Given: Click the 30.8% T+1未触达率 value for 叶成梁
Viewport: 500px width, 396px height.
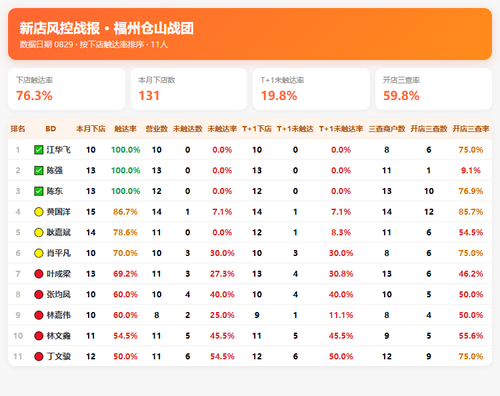Looking at the screenshot, I should (341, 274).
